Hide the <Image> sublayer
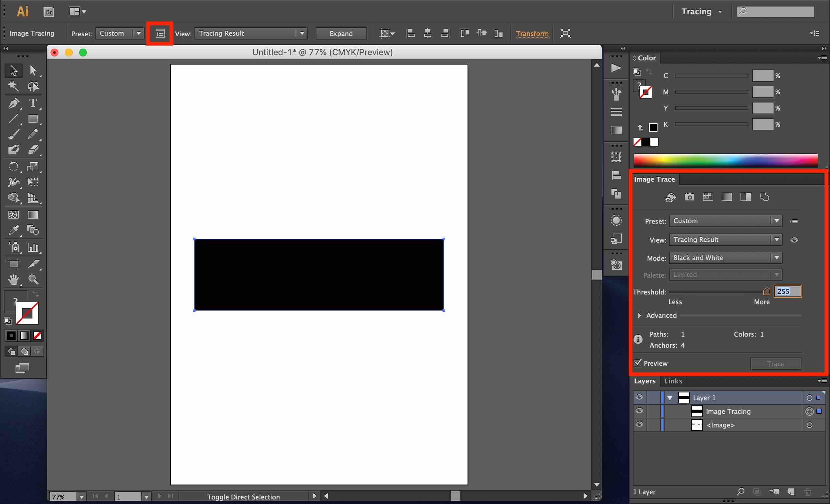Image resolution: width=830 pixels, height=504 pixels. (x=639, y=425)
